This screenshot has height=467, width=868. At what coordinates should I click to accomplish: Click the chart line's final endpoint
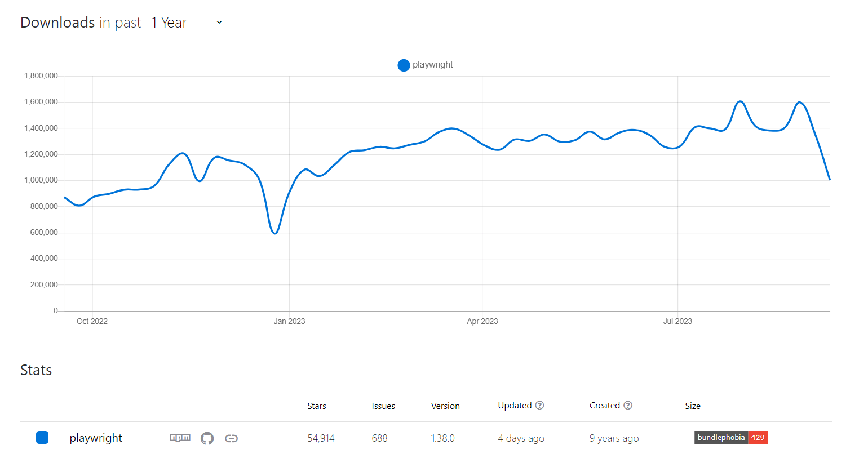pos(829,179)
